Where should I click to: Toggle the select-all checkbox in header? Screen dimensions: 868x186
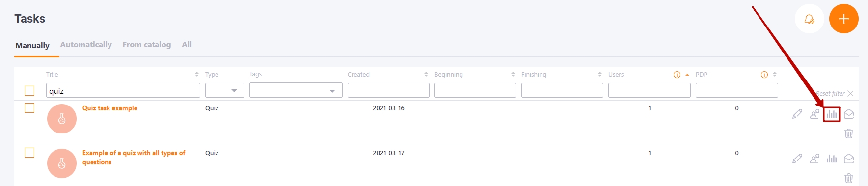(29, 91)
